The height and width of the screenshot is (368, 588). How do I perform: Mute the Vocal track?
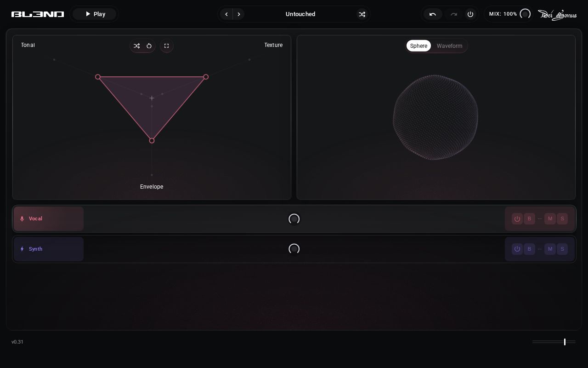tap(550, 219)
